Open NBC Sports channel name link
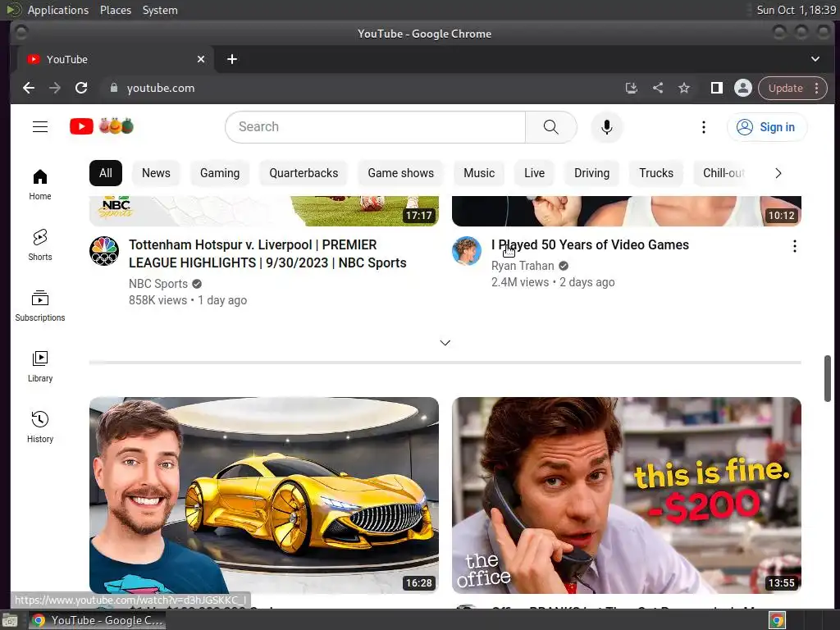The height and width of the screenshot is (630, 840). pyautogui.click(x=158, y=284)
